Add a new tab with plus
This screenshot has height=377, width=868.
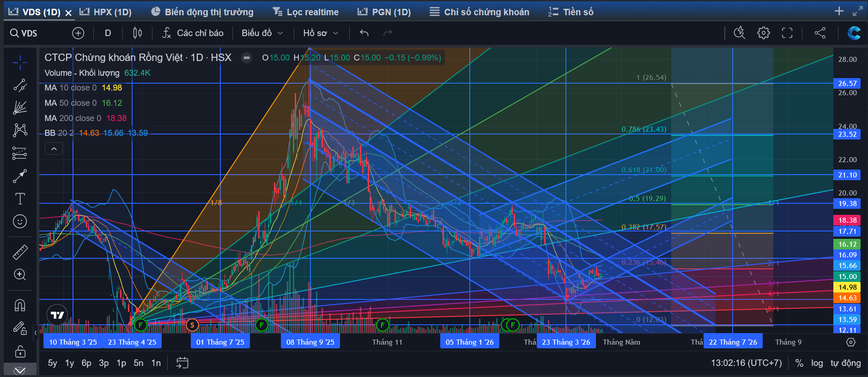tap(839, 11)
